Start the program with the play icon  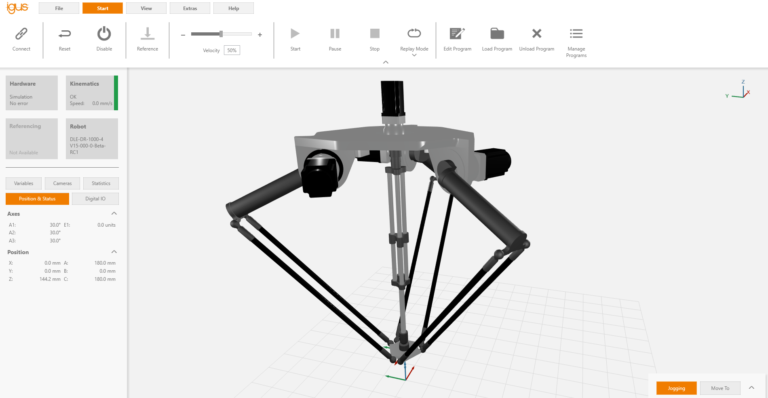pos(295,33)
